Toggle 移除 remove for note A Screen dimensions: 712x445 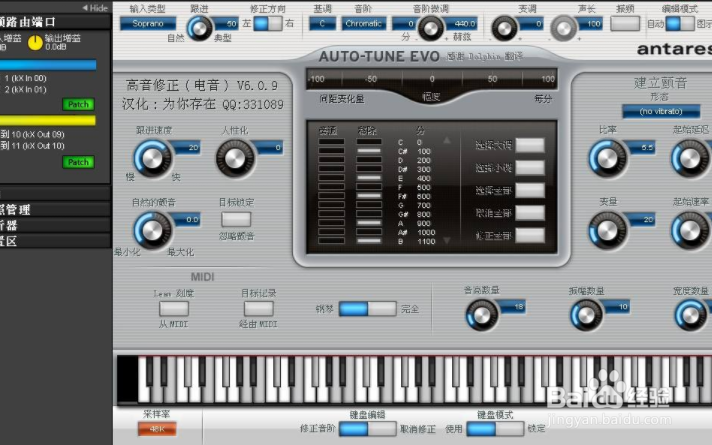point(369,223)
